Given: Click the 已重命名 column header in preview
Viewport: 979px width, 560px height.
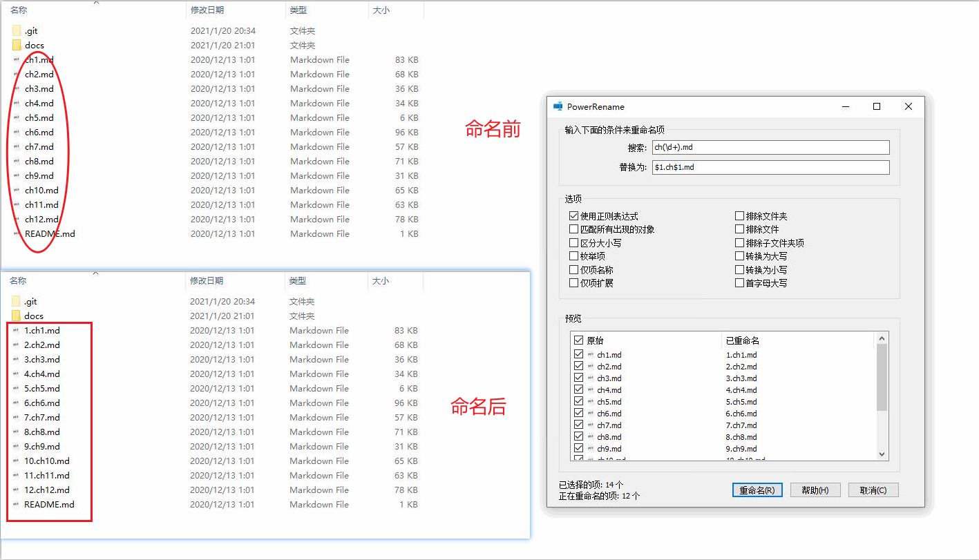Looking at the screenshot, I should [743, 340].
